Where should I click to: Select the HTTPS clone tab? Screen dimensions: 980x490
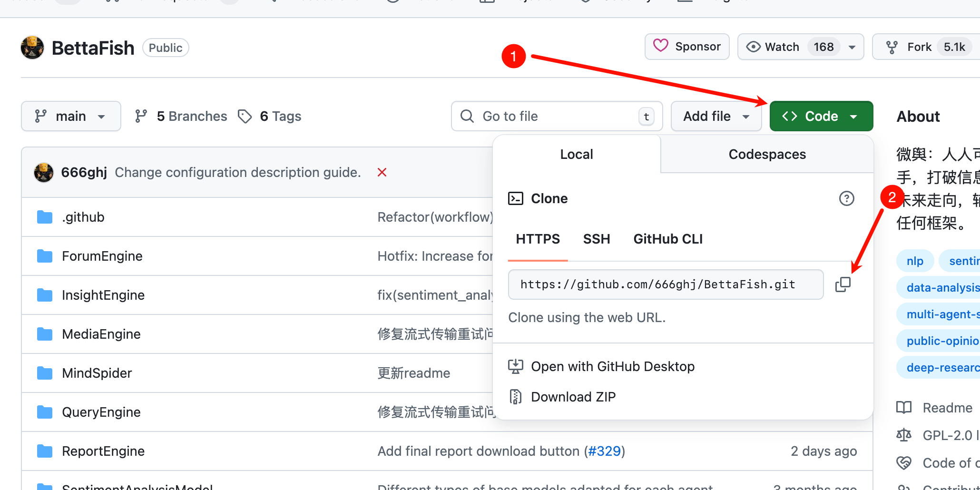tap(538, 239)
